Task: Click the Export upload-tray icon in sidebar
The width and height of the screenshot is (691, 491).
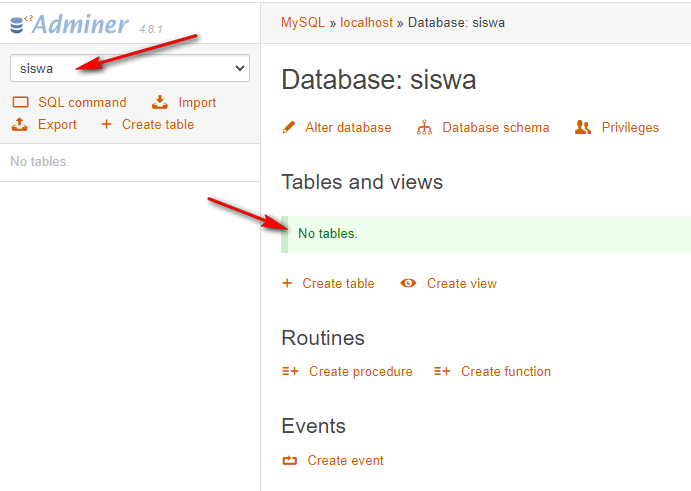Action: pyautogui.click(x=20, y=125)
